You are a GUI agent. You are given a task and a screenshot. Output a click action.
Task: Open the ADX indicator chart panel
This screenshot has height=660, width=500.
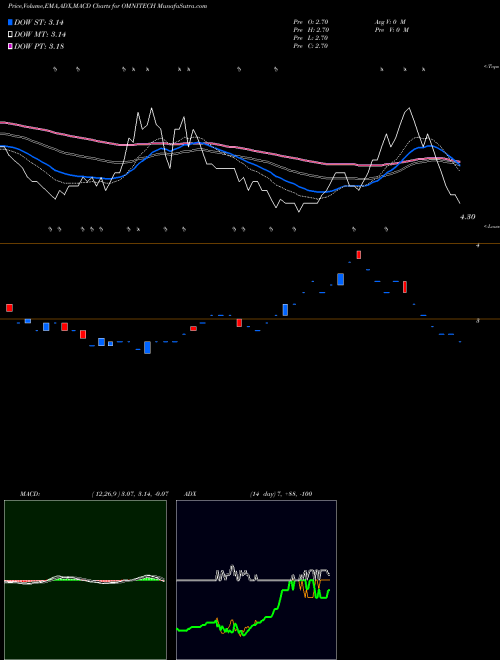tap(256, 580)
